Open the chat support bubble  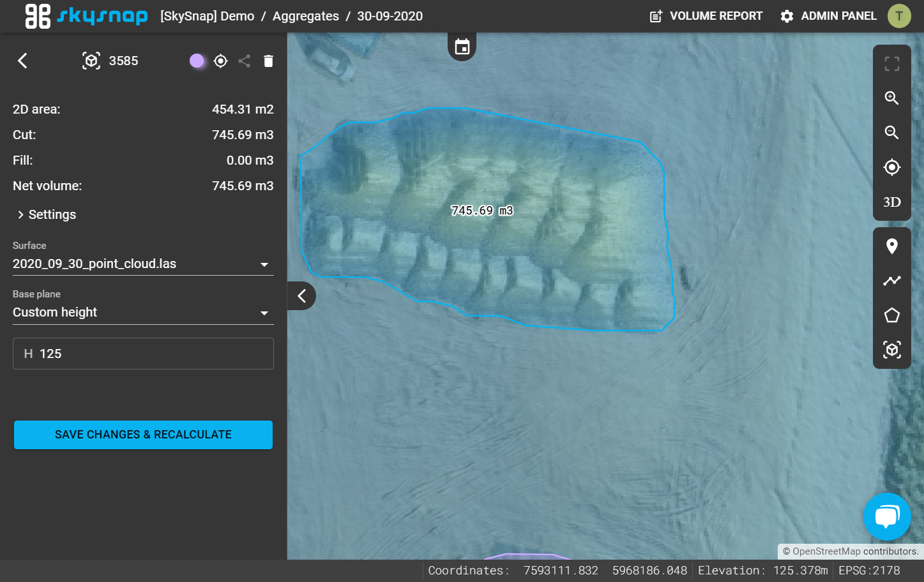(887, 517)
